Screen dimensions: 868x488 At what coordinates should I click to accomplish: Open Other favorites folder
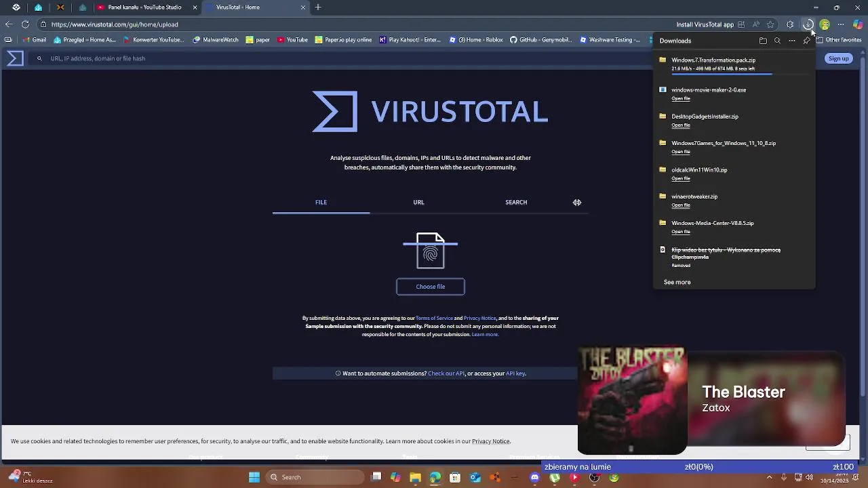[x=838, y=40]
